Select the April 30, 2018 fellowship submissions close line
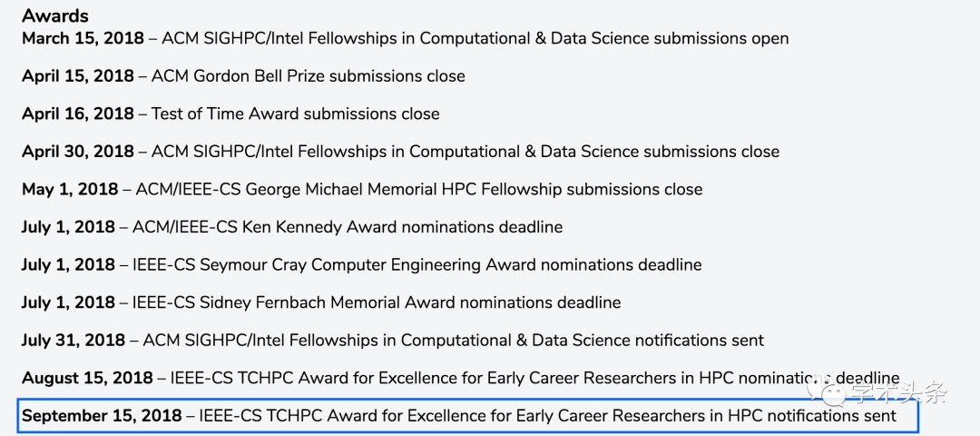Screen dimensions: 980x436 click(401, 152)
